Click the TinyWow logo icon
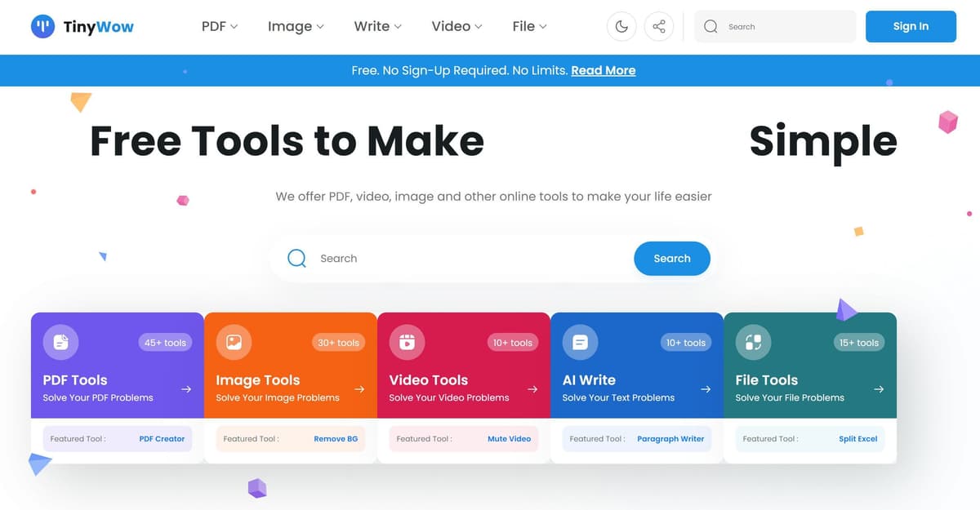 tap(42, 27)
